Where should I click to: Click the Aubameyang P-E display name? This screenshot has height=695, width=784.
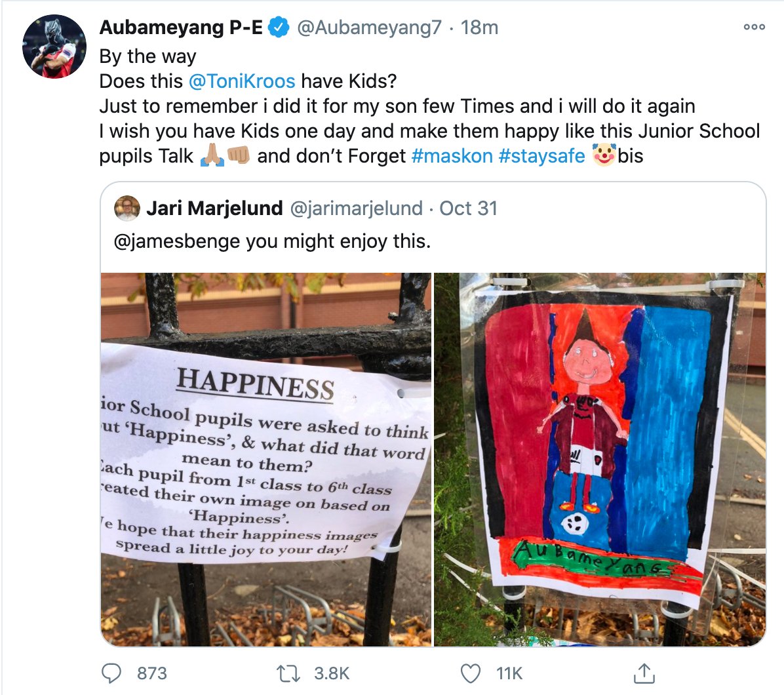click(x=181, y=28)
